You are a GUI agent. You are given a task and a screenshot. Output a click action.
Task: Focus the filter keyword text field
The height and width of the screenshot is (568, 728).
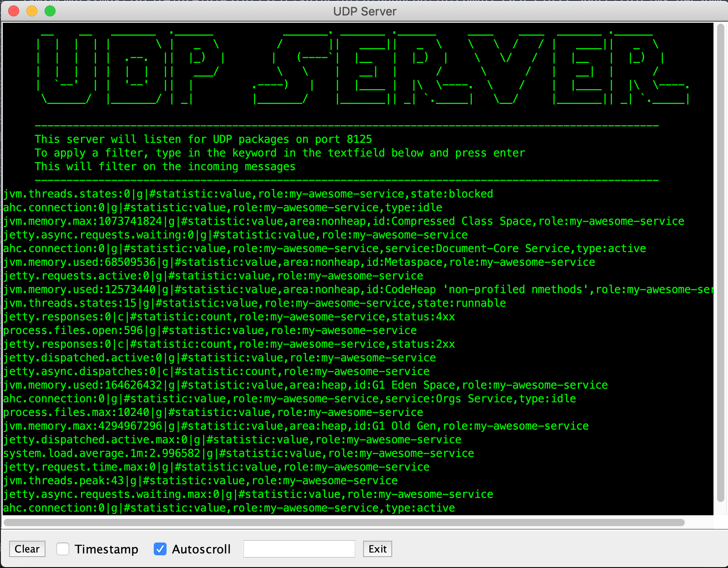click(x=299, y=549)
